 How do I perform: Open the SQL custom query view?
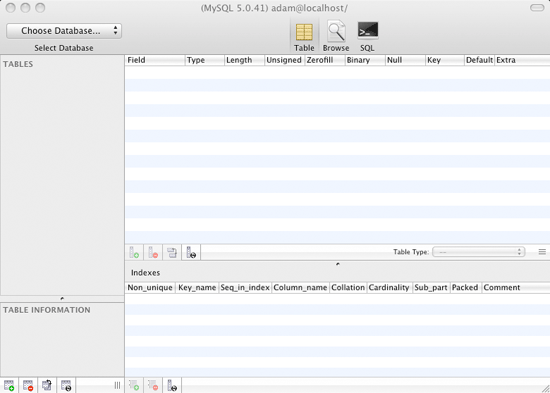(367, 36)
